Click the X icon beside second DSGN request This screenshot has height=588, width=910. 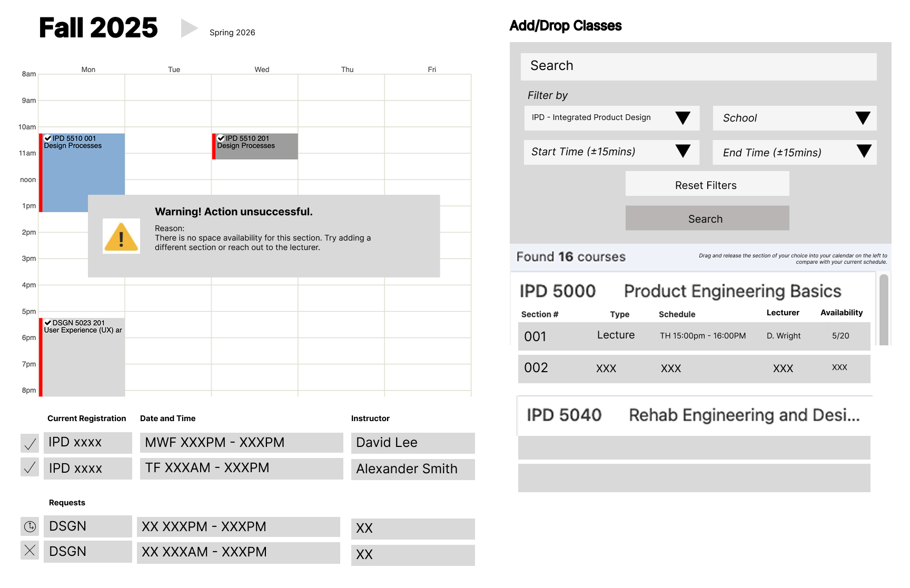coord(30,551)
